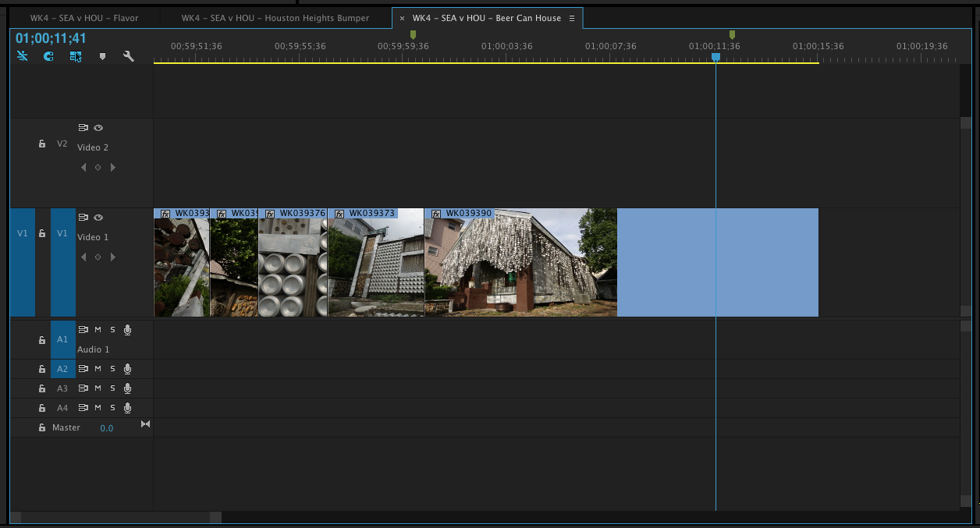Lock the A2 track with padlock
Viewport: 980px width, 528px height.
42,369
